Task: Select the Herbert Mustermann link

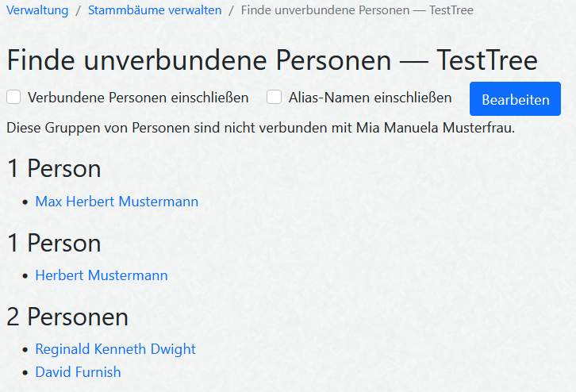Action: point(102,275)
